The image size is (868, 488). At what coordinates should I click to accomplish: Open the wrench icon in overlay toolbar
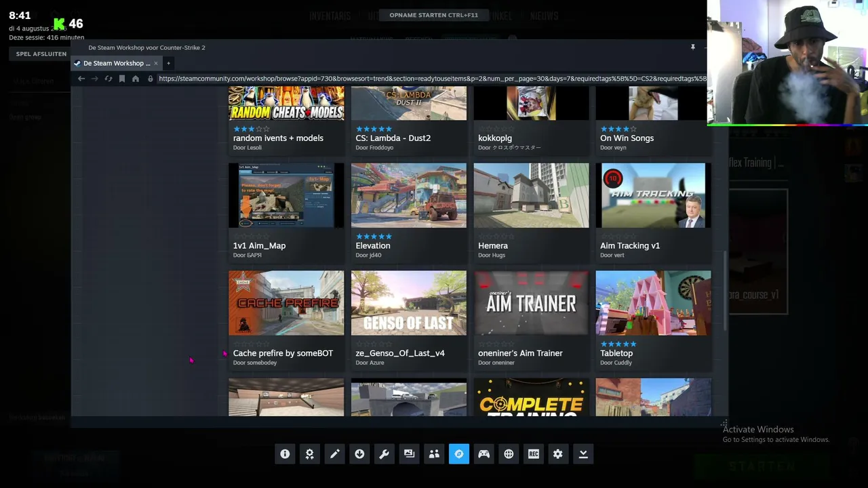(384, 454)
